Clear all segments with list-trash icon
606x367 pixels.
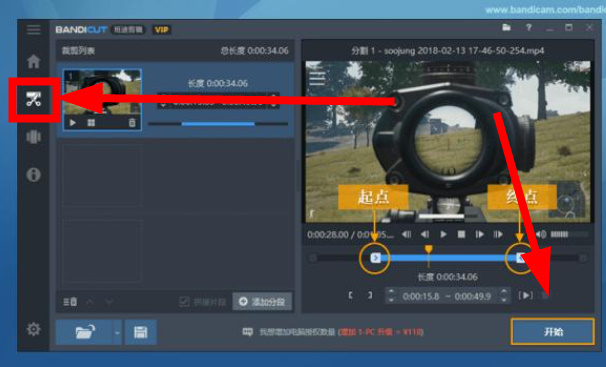(70, 301)
